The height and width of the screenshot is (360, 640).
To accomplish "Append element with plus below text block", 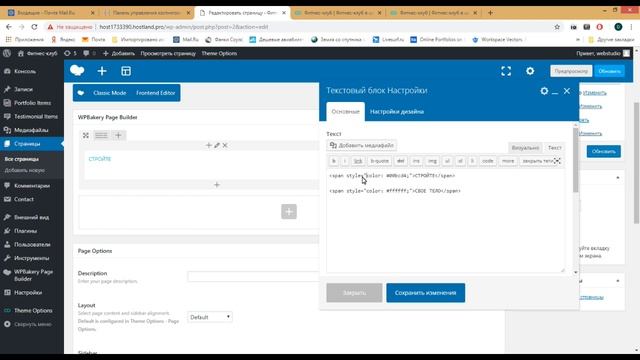I will (x=217, y=185).
